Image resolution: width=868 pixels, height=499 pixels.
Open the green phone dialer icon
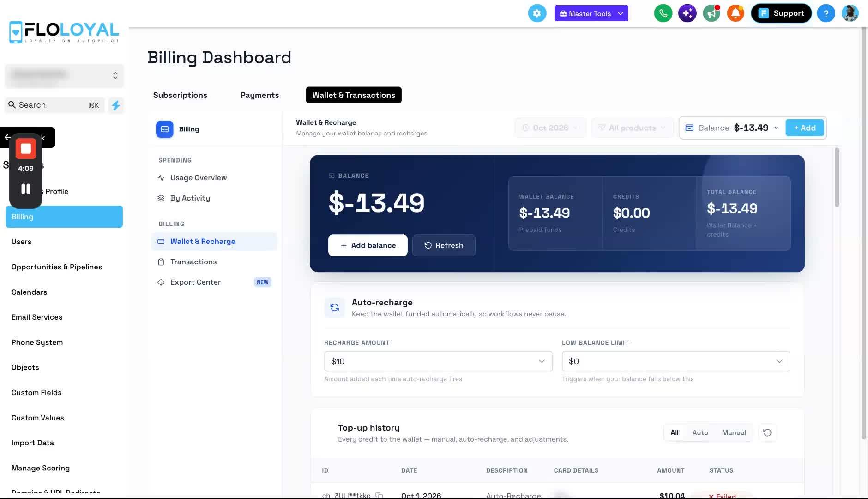tap(663, 13)
